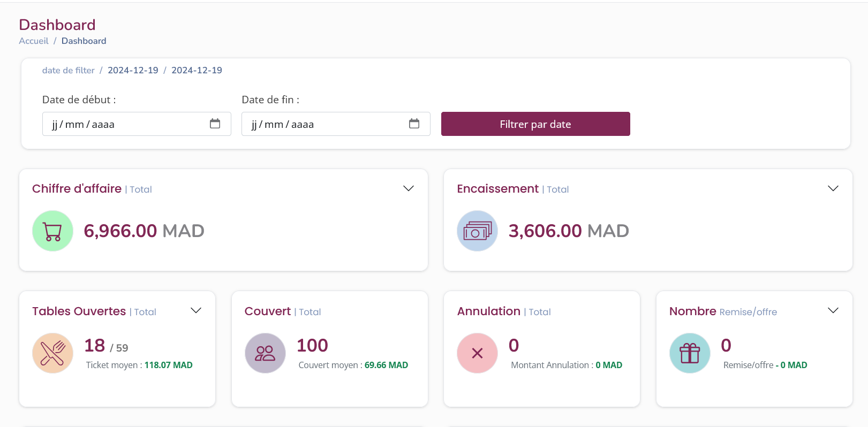Image resolution: width=868 pixels, height=427 pixels.
Task: Expand the Encaissement filter chevron
Action: (x=833, y=188)
